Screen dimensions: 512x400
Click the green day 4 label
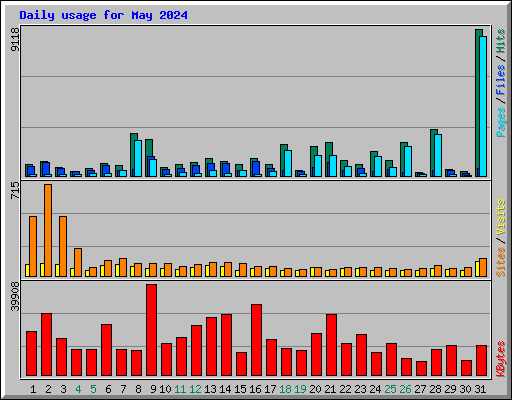pyautogui.click(x=78, y=389)
